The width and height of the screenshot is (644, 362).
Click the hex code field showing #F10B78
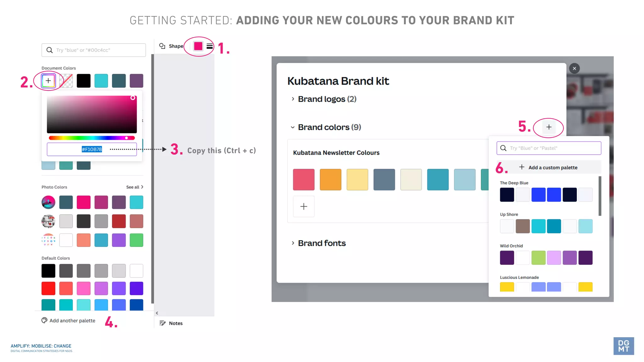tap(92, 149)
